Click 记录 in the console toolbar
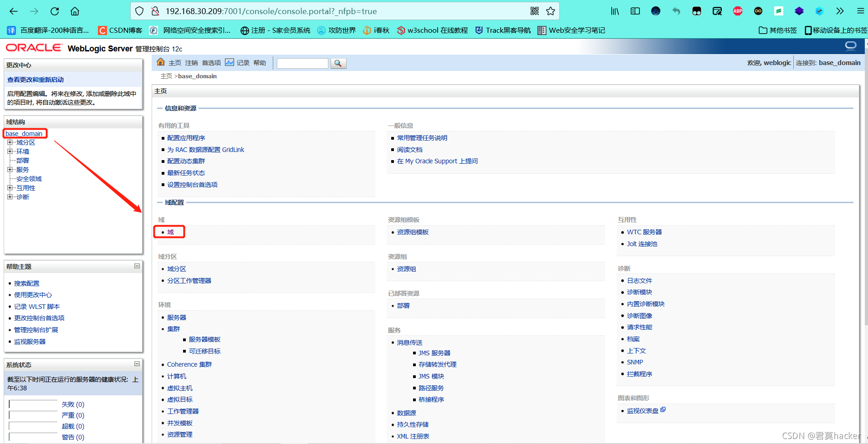Image resolution: width=868 pixels, height=444 pixels. 243,63
